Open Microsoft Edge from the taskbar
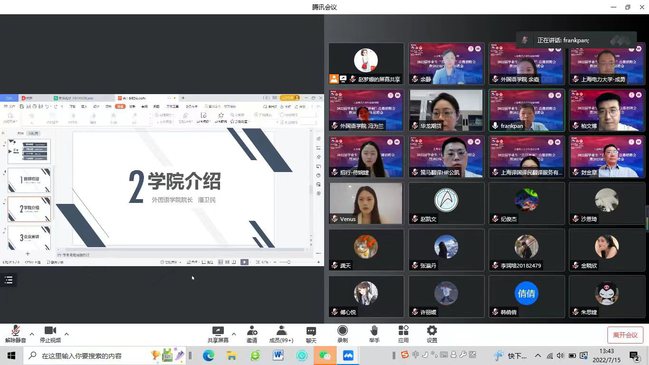 [208, 355]
